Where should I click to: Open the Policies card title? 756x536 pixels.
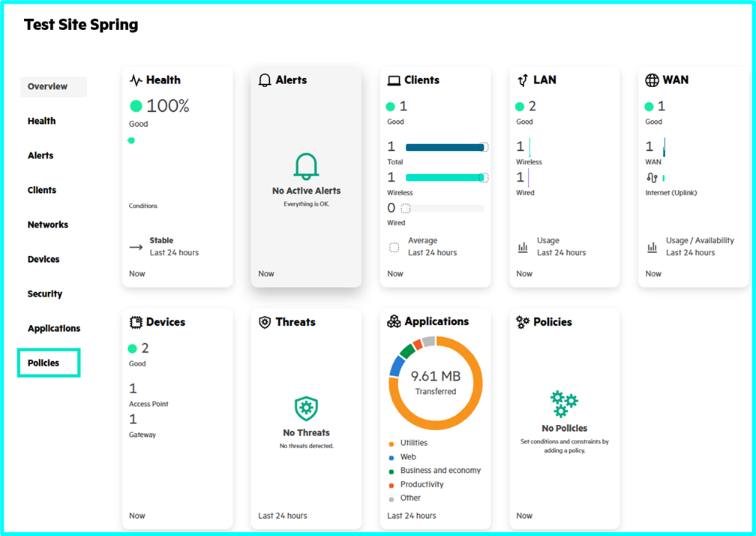point(553,322)
